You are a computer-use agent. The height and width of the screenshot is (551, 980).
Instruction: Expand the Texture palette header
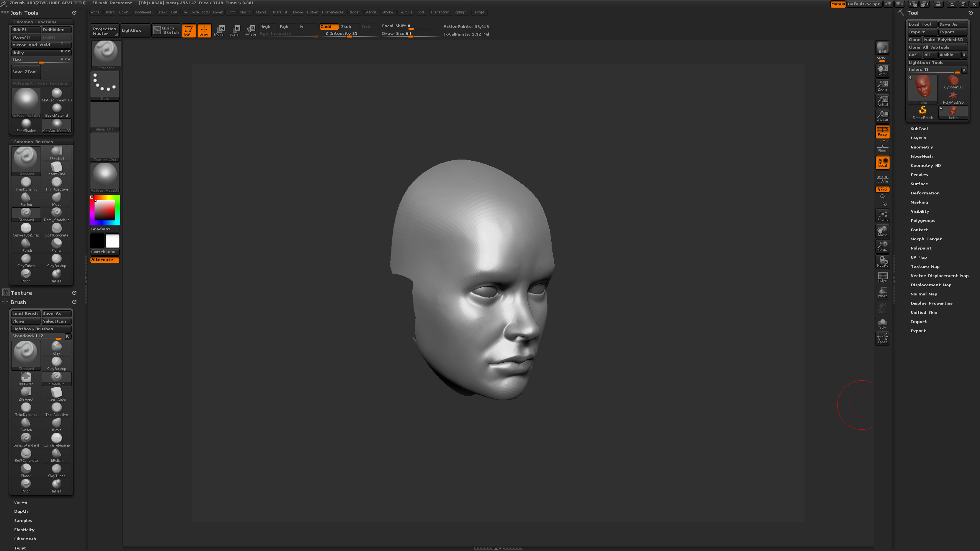(21, 293)
